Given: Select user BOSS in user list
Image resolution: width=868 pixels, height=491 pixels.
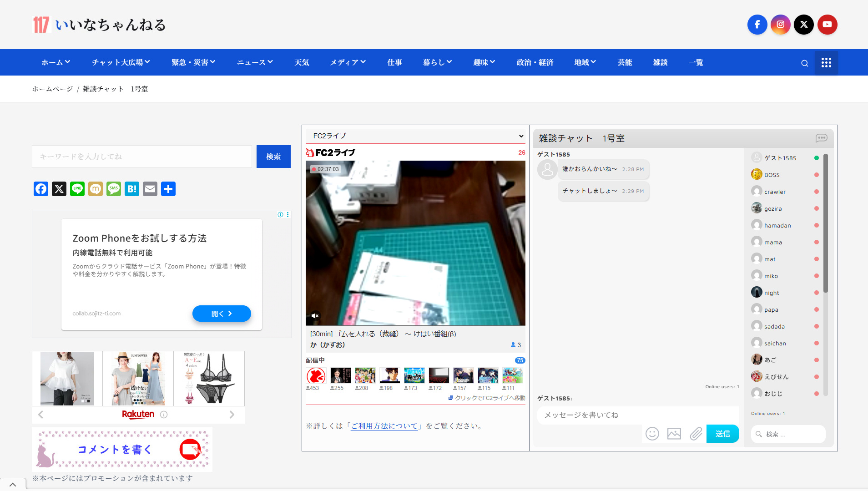Looking at the screenshot, I should click(x=785, y=175).
